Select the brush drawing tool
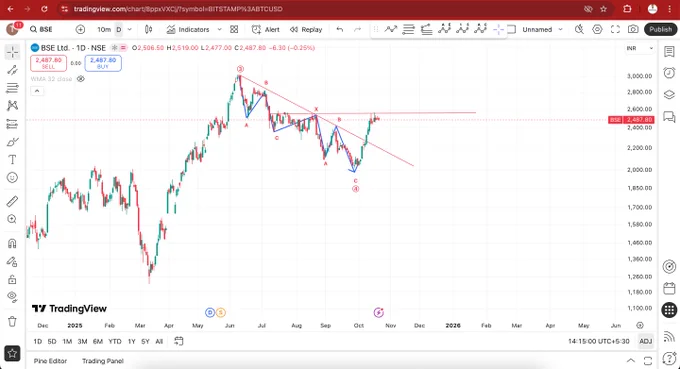Image resolution: width=680 pixels, height=369 pixels. pyautogui.click(x=12, y=142)
